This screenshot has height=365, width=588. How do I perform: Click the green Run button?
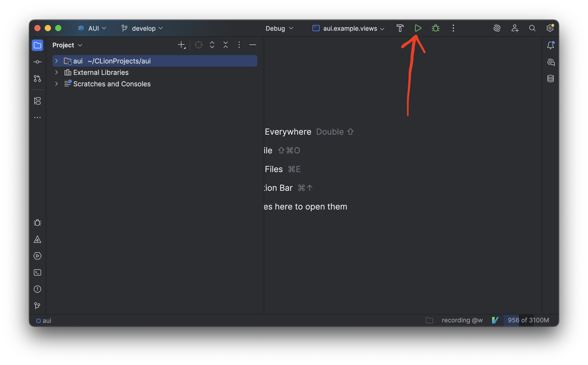pos(418,28)
